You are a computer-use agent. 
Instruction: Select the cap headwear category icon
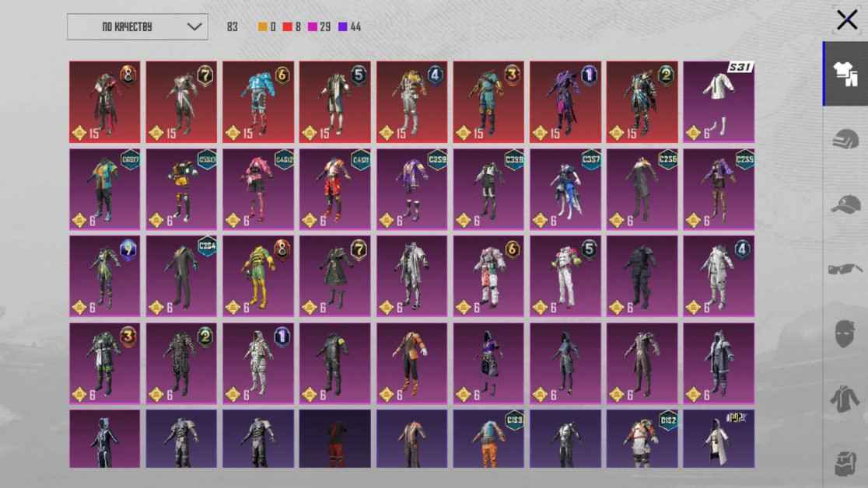(x=845, y=204)
